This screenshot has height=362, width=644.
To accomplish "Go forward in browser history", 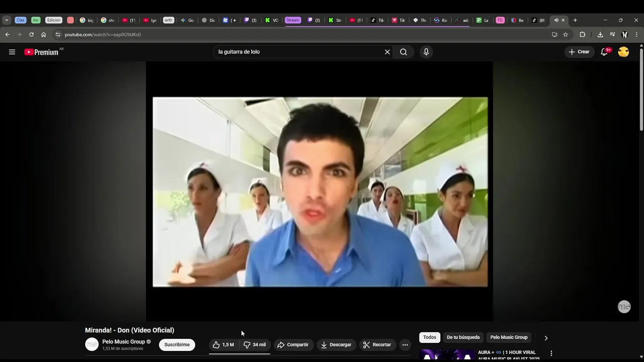I will (x=19, y=35).
